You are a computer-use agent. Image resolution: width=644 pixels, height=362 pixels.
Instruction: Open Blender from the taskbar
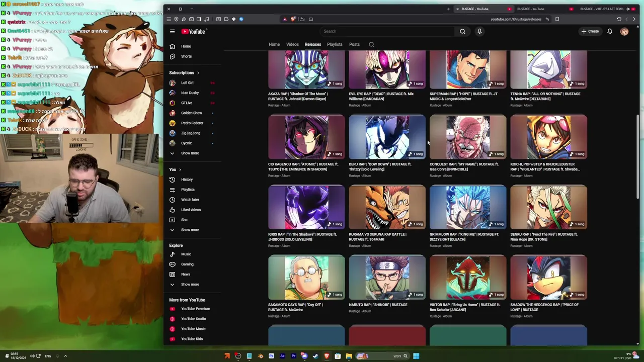(x=260, y=356)
